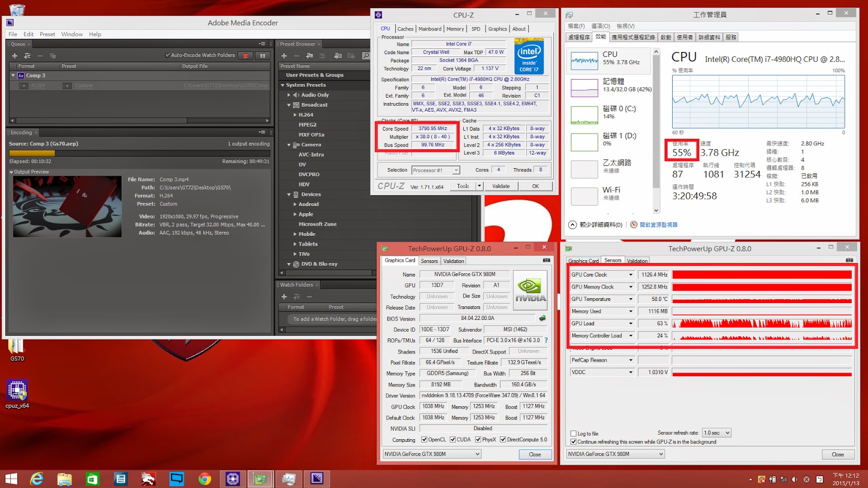The image size is (868, 488).
Task: Click Add Source plus icon in Queue panel
Action: pyautogui.click(x=15, y=56)
